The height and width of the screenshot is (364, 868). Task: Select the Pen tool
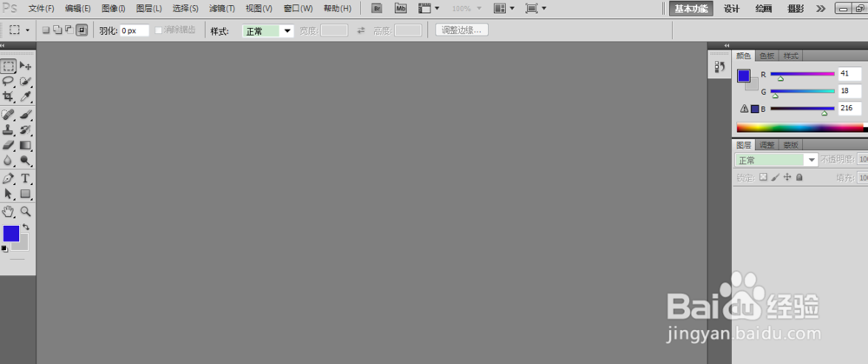9,178
